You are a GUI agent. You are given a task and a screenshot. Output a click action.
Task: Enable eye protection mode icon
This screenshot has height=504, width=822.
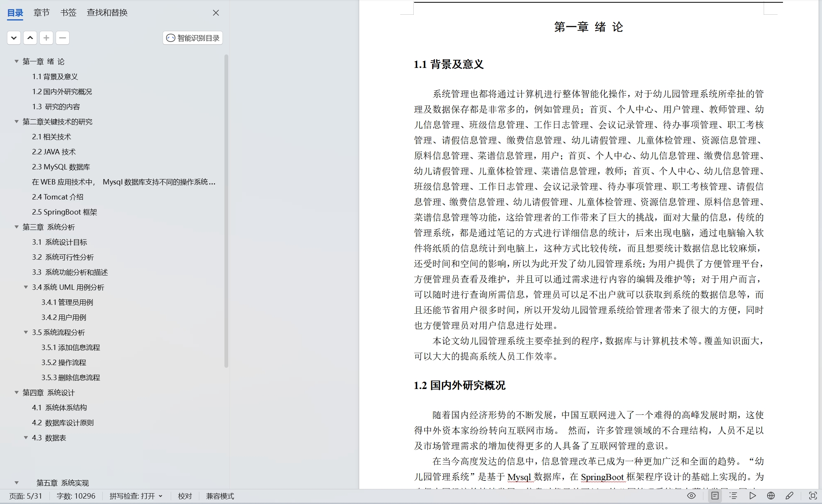pyautogui.click(x=691, y=496)
